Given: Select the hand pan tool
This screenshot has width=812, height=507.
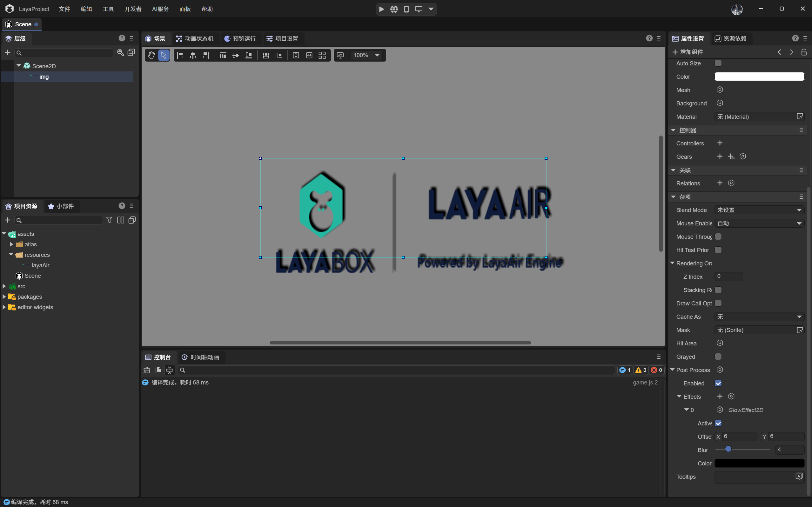Looking at the screenshot, I should (x=151, y=55).
